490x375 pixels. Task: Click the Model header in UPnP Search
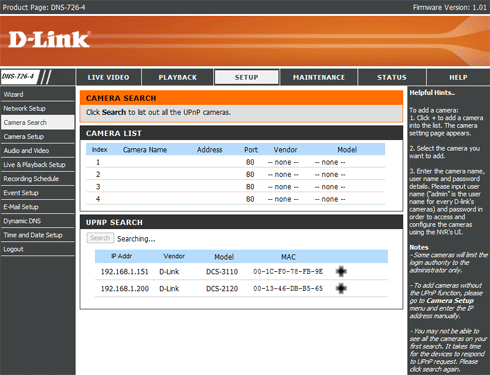[224, 257]
